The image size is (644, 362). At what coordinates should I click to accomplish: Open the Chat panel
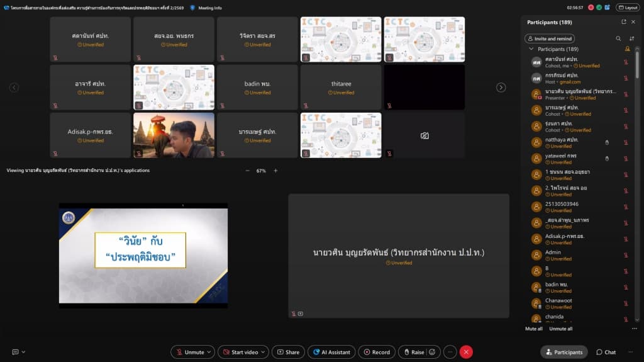pyautogui.click(x=606, y=352)
